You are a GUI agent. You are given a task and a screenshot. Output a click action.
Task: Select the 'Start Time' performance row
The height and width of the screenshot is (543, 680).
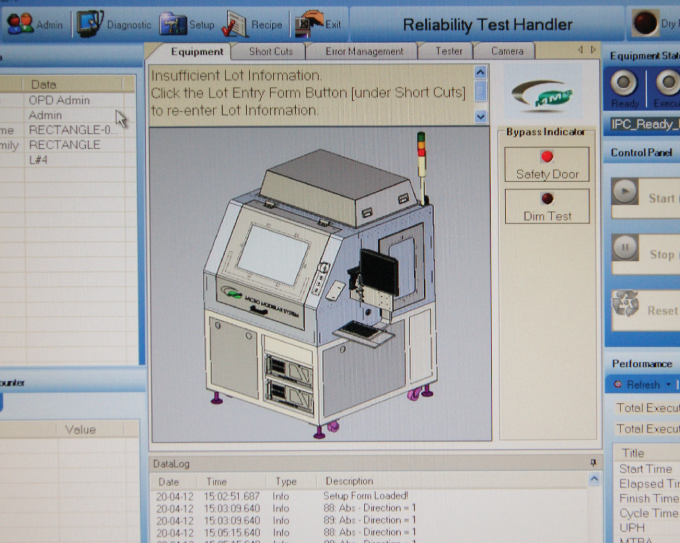pyautogui.click(x=647, y=468)
